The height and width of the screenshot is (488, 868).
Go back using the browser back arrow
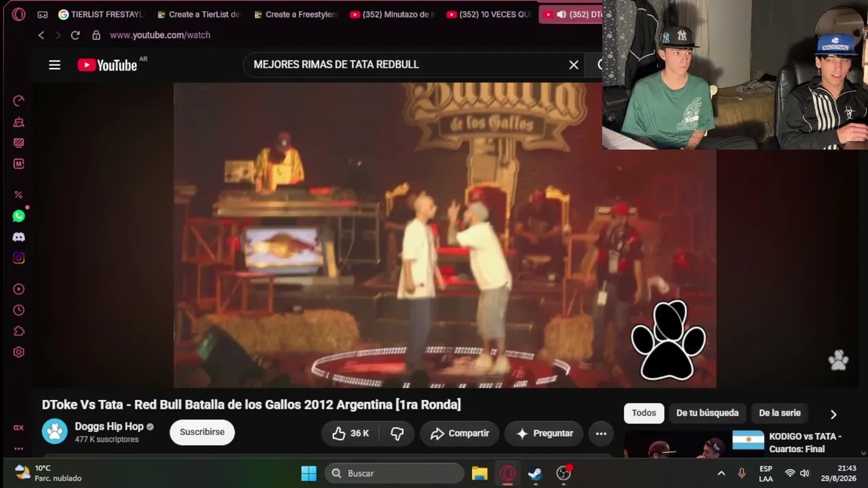(x=41, y=35)
